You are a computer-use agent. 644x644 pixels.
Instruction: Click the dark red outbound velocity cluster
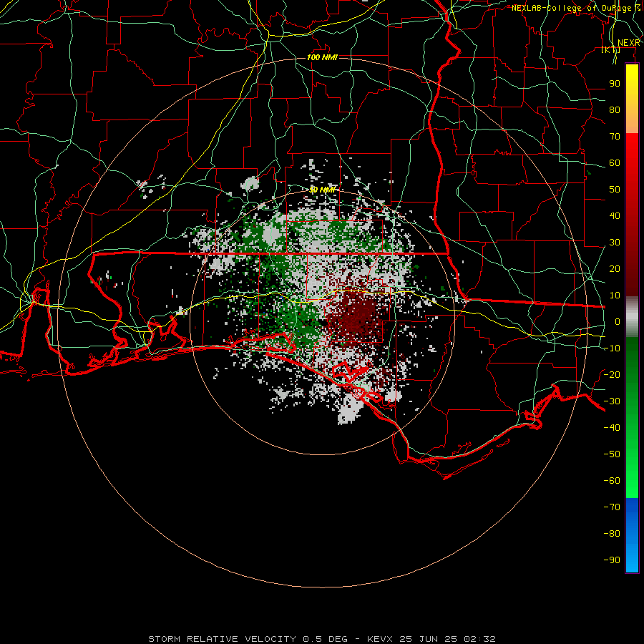pos(356,316)
